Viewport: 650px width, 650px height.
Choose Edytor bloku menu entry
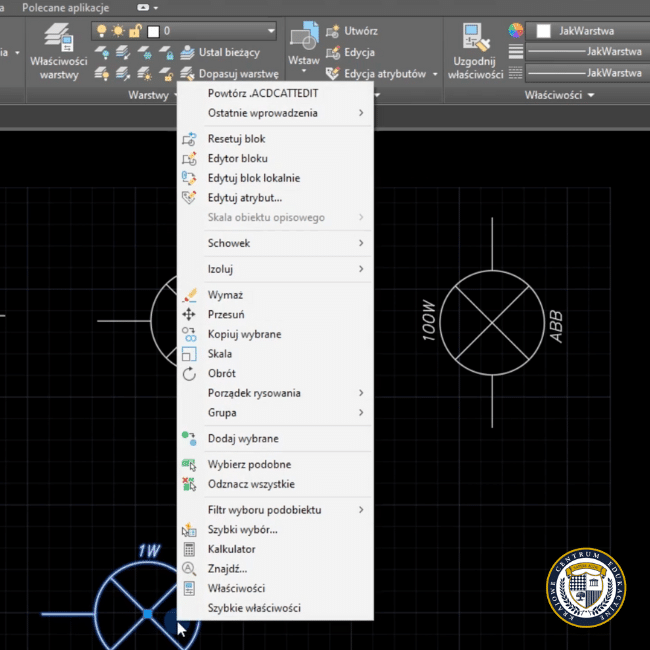coord(276,158)
